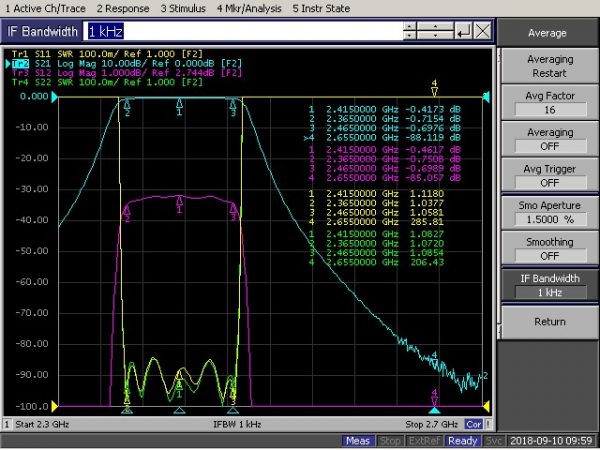
Task: Click the Cor correction indicator
Action: click(473, 425)
